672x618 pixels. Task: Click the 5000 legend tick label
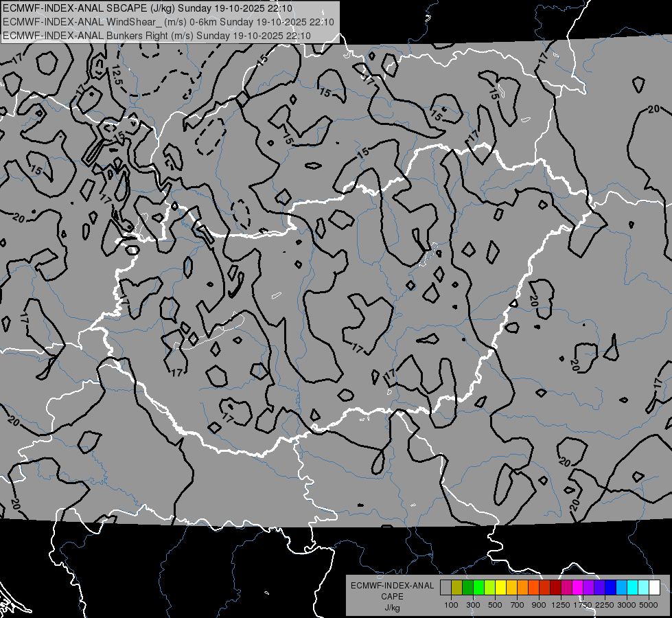click(649, 605)
